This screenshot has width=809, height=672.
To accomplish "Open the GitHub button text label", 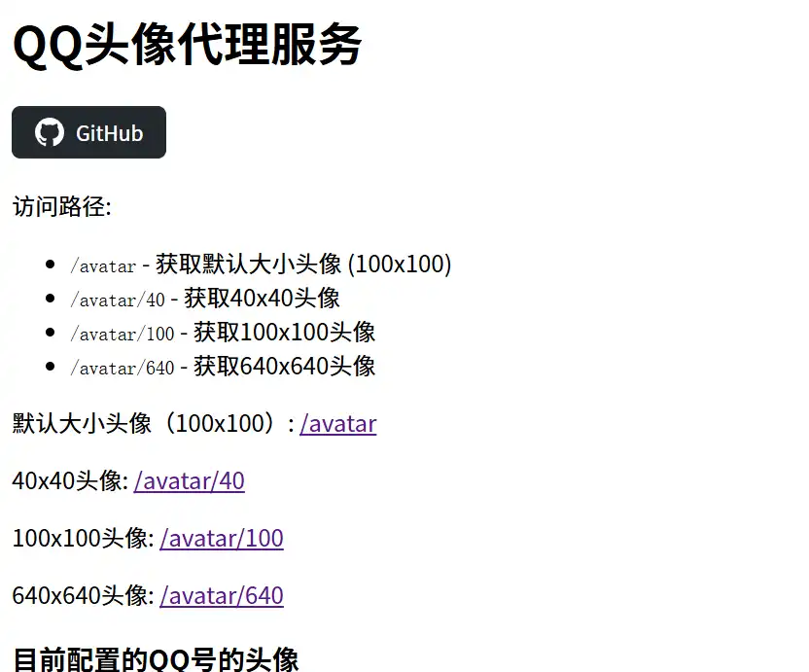I will coord(109,133).
